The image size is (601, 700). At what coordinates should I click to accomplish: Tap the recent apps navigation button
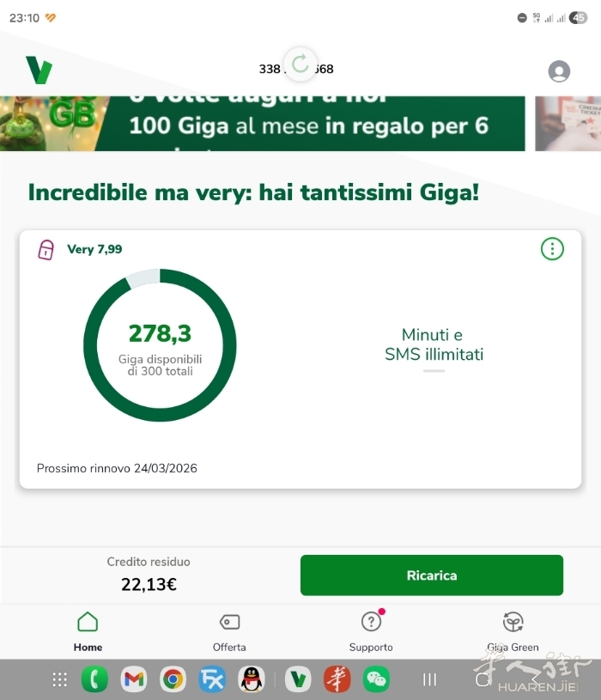click(x=429, y=679)
